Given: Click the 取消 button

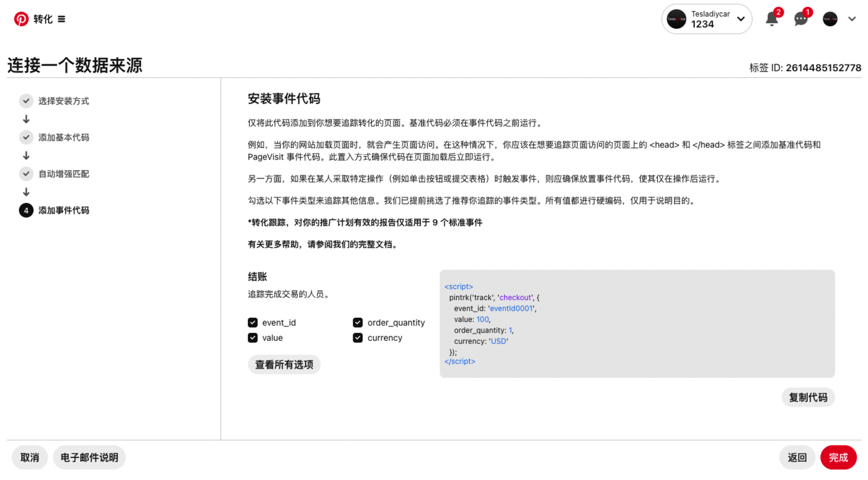Looking at the screenshot, I should pyautogui.click(x=30, y=458).
